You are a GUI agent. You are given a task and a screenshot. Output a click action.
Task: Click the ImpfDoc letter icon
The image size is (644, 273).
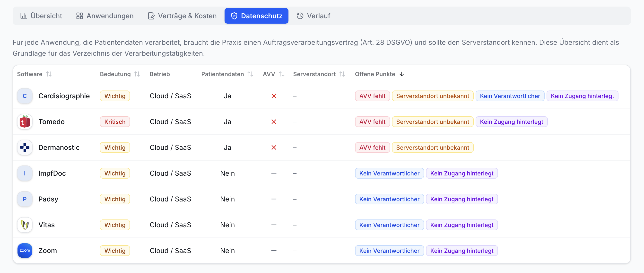[x=25, y=173]
